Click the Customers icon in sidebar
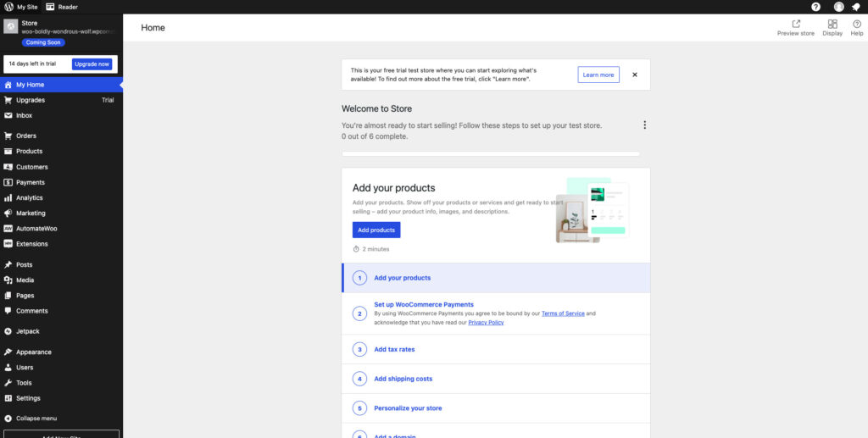The height and width of the screenshot is (438, 868). click(8, 167)
